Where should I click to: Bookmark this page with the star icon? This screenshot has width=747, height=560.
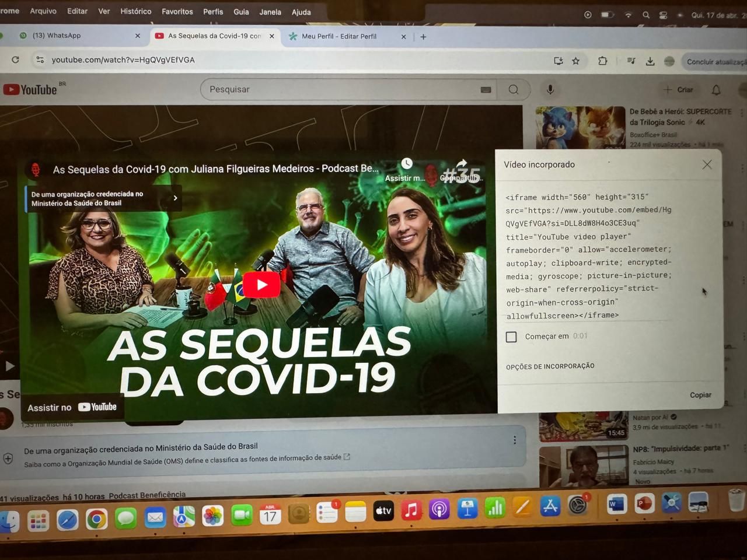click(576, 61)
